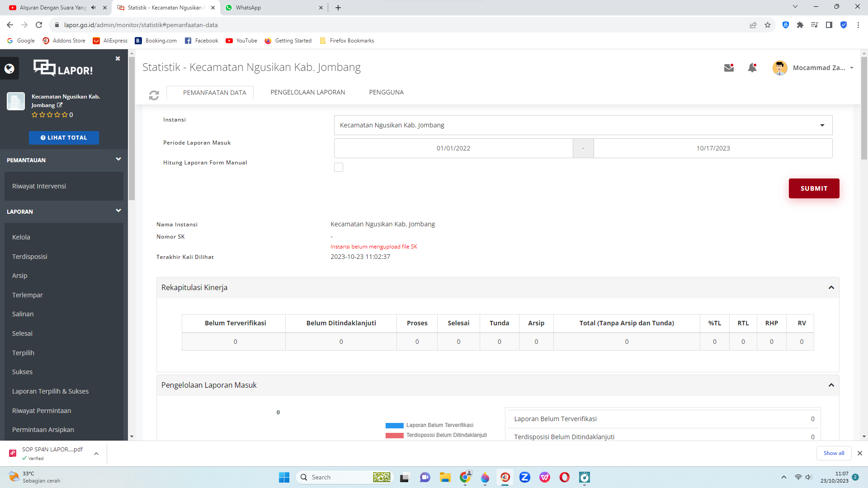Enable Hitung Laporan Form Manual checkbox
Screen dimensions: 868x488
click(338, 167)
